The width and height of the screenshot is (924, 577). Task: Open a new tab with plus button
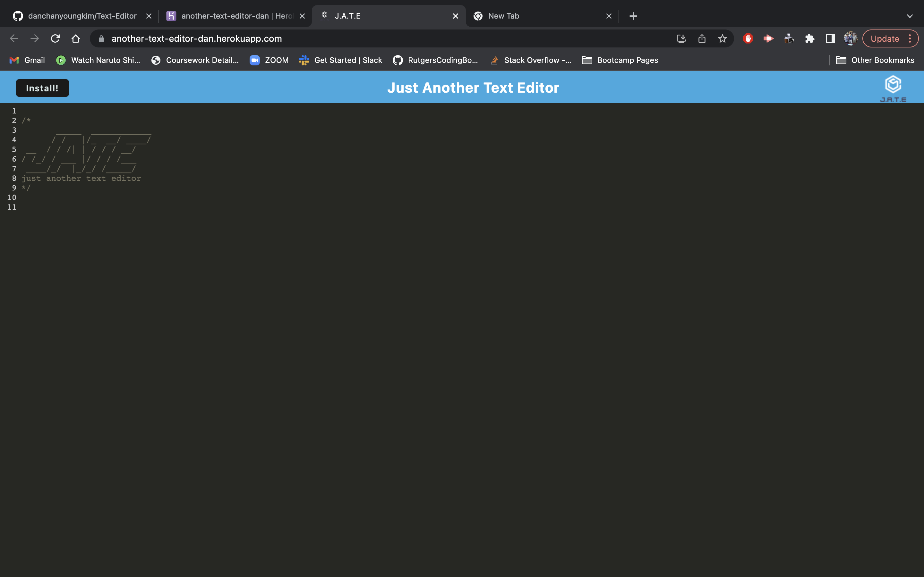tap(633, 16)
